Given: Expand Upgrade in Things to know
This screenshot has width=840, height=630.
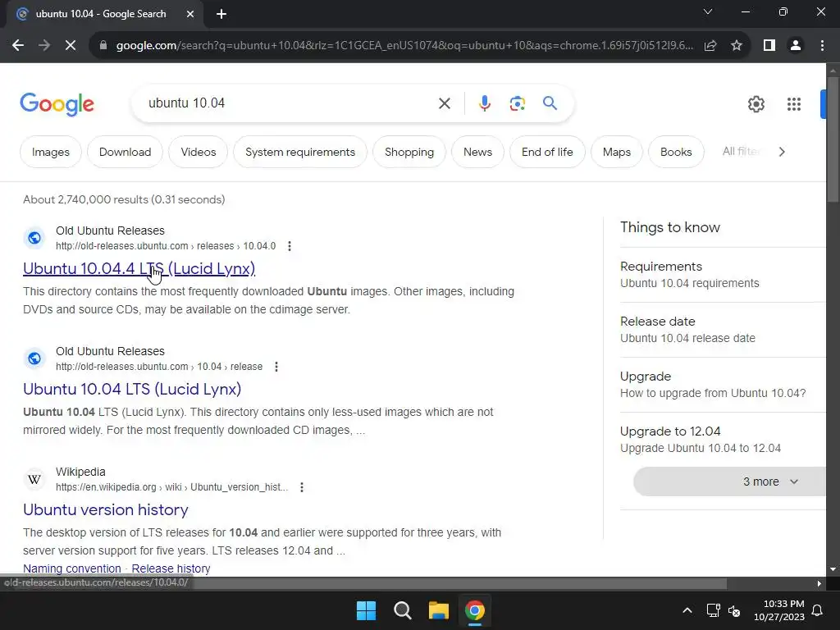Looking at the screenshot, I should click(723, 385).
